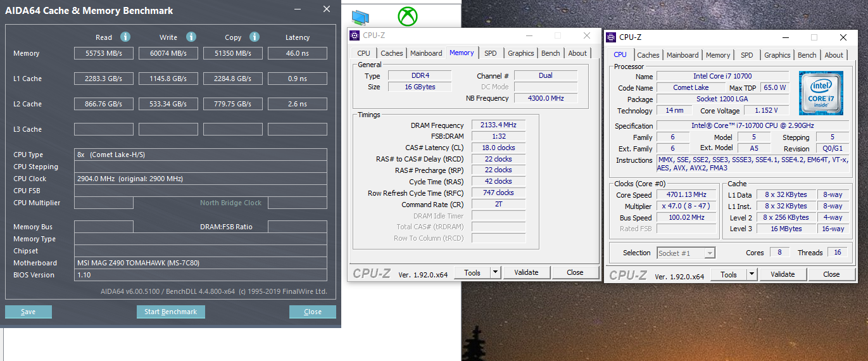This screenshot has height=361, width=868.
Task: Click Close button in CPU-Z CPU window
Action: 831,275
